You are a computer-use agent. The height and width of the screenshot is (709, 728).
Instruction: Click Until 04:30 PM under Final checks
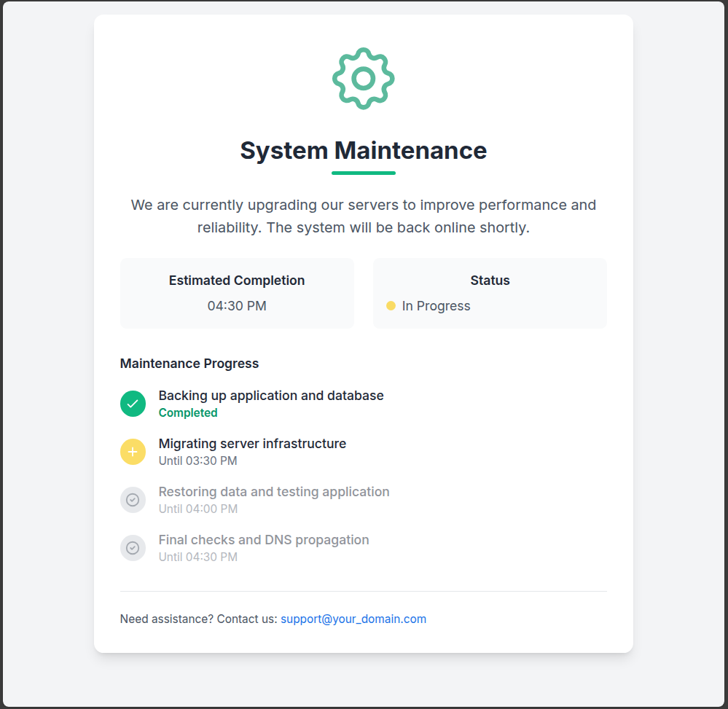pyautogui.click(x=198, y=557)
